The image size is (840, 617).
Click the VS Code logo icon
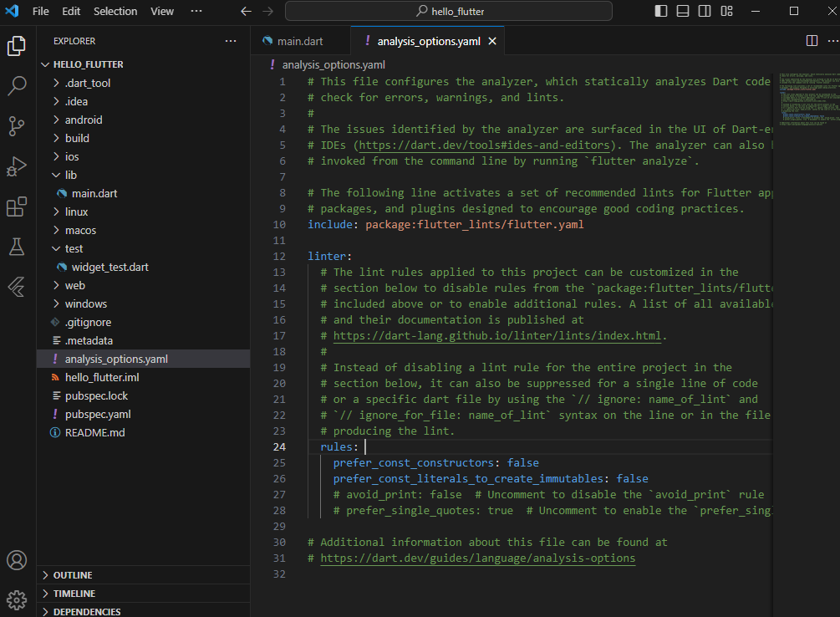[x=12, y=11]
